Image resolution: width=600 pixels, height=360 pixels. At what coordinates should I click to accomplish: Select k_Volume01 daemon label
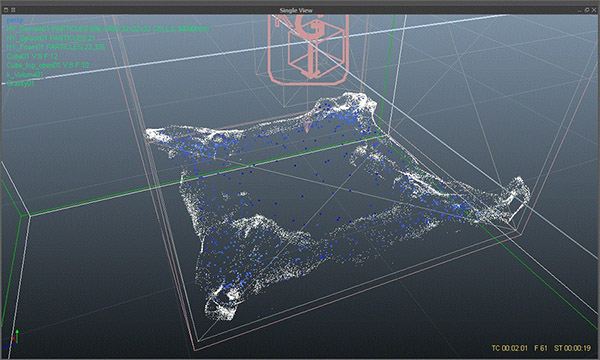pos(25,75)
